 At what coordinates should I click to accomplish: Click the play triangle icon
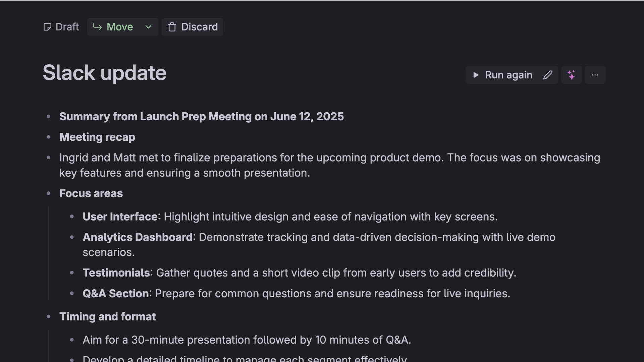tap(476, 75)
